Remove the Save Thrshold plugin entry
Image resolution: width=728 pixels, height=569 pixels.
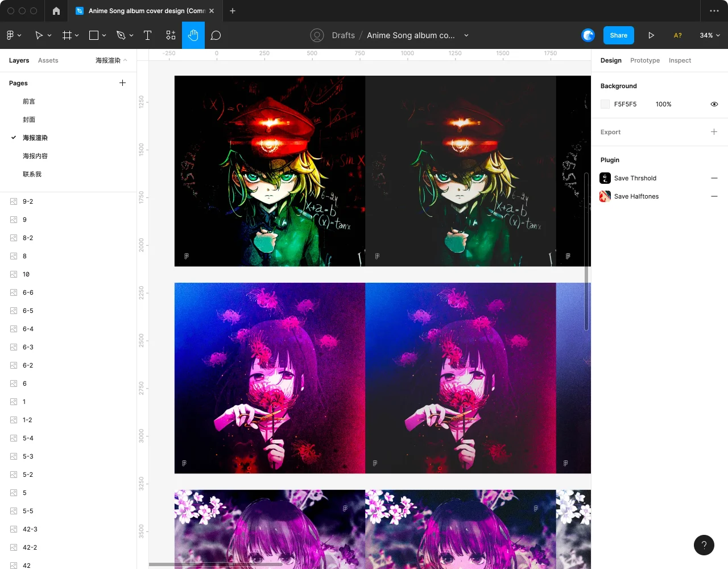point(714,178)
